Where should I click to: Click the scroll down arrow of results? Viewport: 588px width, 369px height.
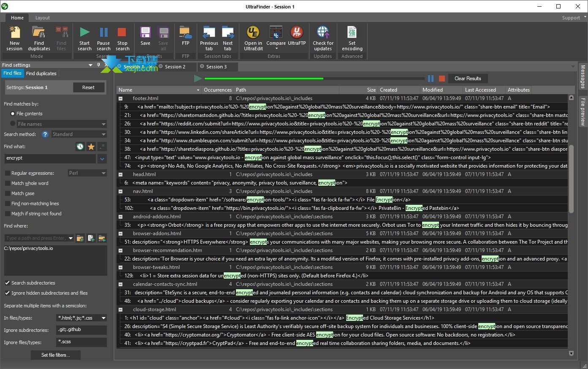pos(571,353)
